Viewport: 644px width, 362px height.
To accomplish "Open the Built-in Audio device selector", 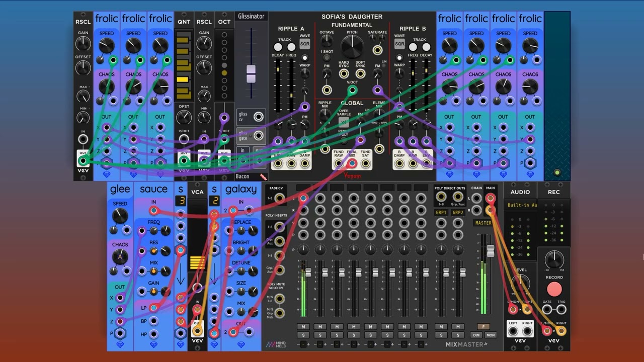I will point(520,205).
